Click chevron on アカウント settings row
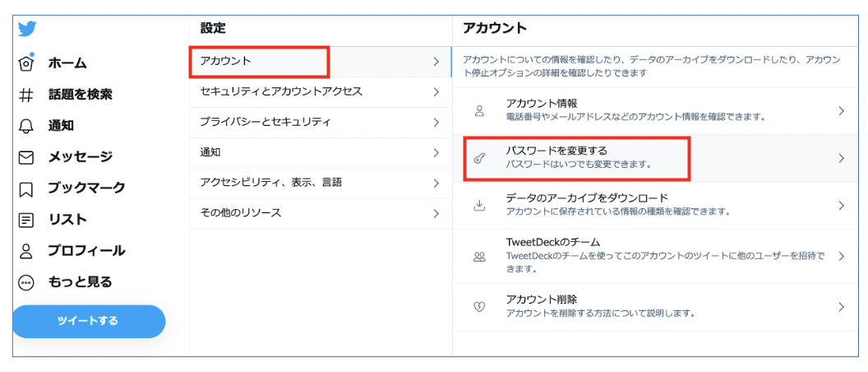The width and height of the screenshot is (868, 372). click(436, 62)
